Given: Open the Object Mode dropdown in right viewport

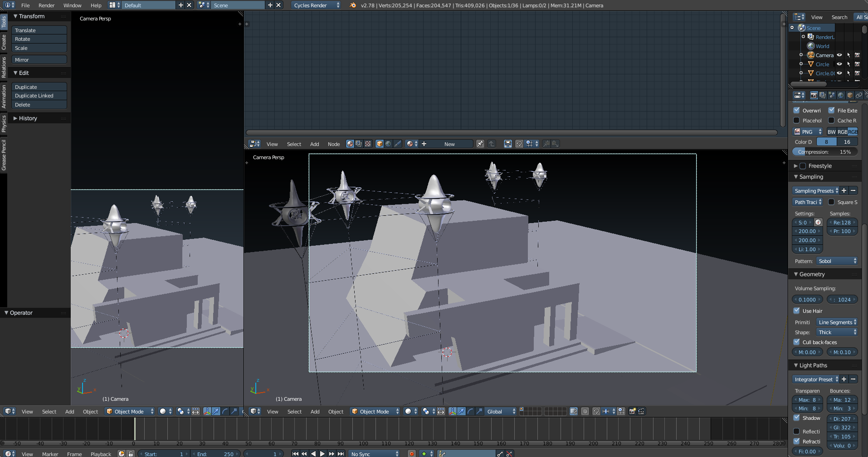Looking at the screenshot, I should 375,411.
